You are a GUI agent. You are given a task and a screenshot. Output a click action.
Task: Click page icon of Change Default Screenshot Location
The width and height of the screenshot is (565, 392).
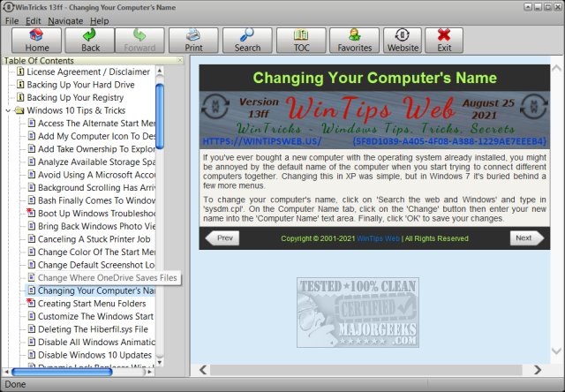[32, 265]
